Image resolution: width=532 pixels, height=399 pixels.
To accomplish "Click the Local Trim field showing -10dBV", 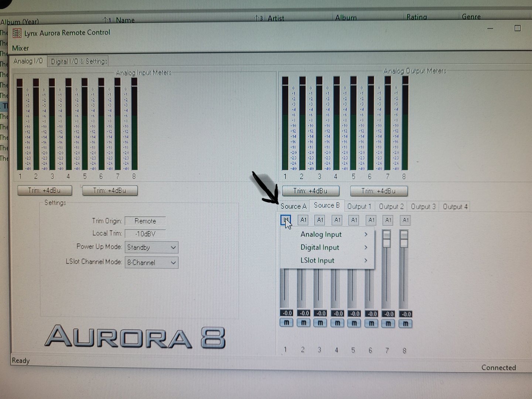I will coord(145,233).
